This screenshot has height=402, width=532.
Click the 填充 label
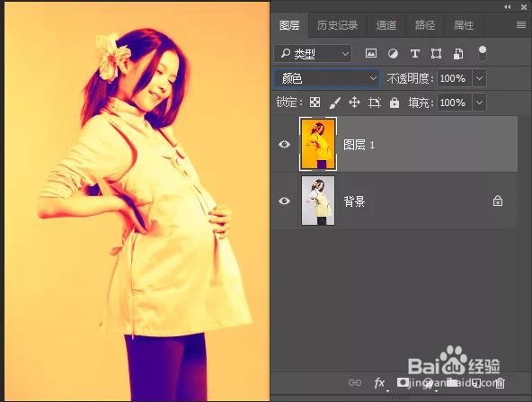(420, 103)
